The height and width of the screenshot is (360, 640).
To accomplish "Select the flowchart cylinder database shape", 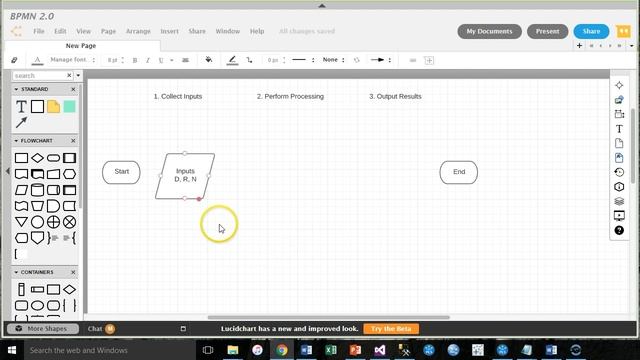I will pyautogui.click(x=37, y=190).
